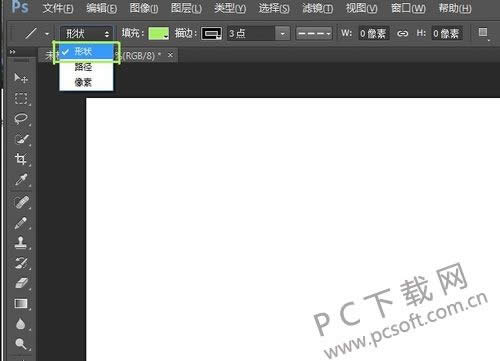The height and width of the screenshot is (361, 500).
Task: Open path operations icon in options bar
Action: coord(483,33)
